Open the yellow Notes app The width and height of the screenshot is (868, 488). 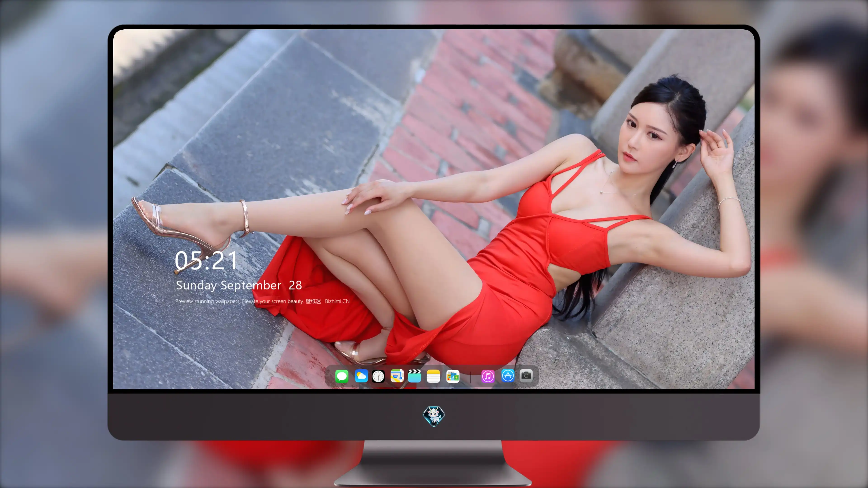[x=433, y=376]
